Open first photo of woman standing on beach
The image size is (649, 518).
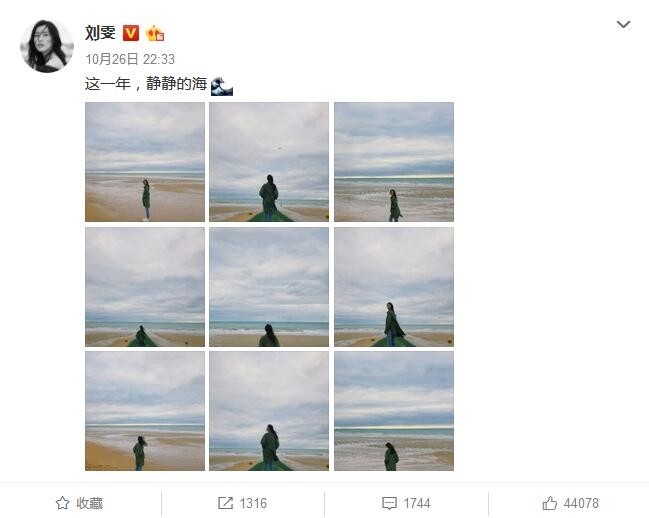point(145,162)
